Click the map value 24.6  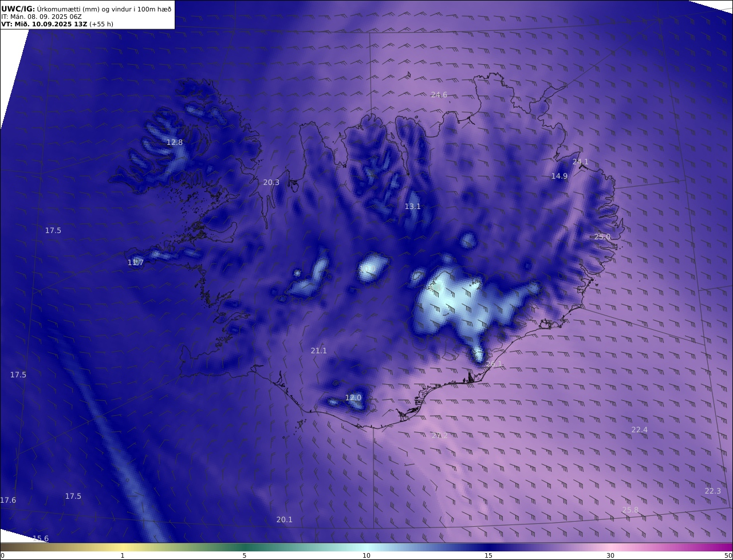pos(439,95)
